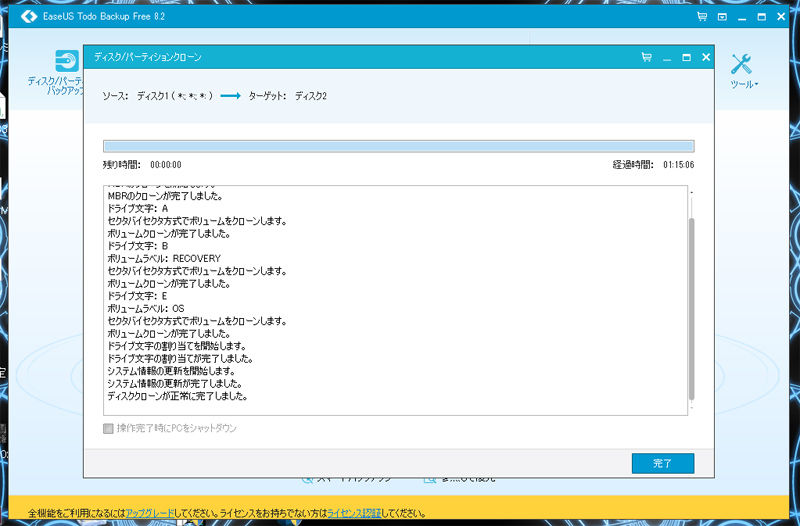Screen dimensions: 800x526
Task: Click remaining time value 00:00:00
Action: (x=166, y=165)
